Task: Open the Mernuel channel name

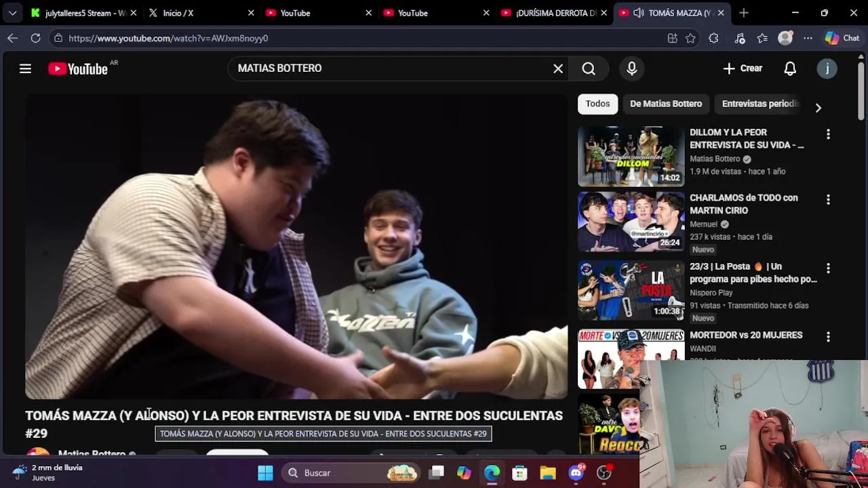Action: pos(703,224)
